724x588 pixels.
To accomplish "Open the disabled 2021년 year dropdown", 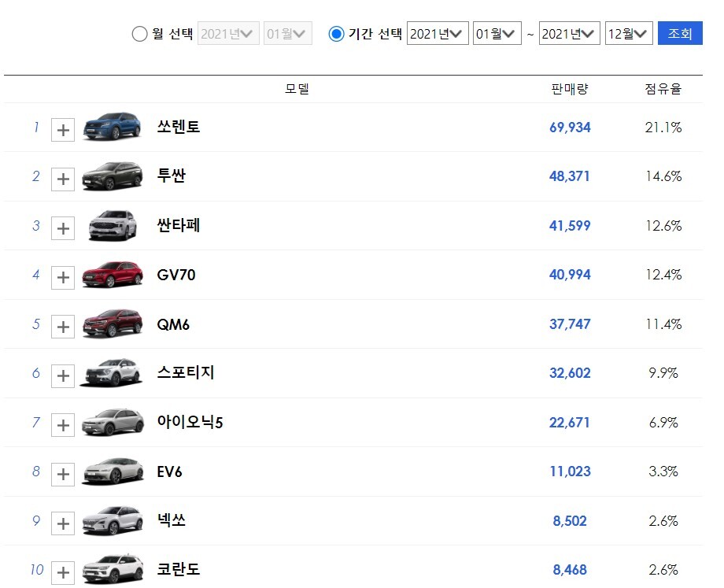I will click(x=228, y=33).
